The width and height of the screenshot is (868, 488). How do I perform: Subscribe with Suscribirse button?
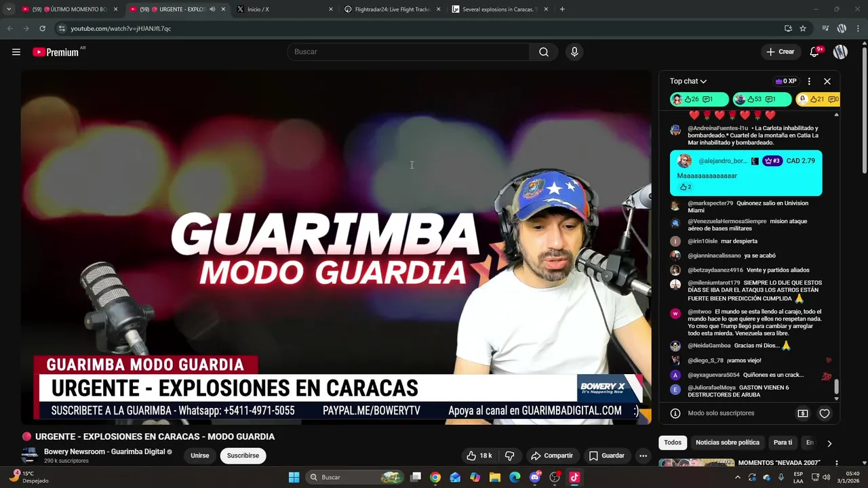coord(243,455)
